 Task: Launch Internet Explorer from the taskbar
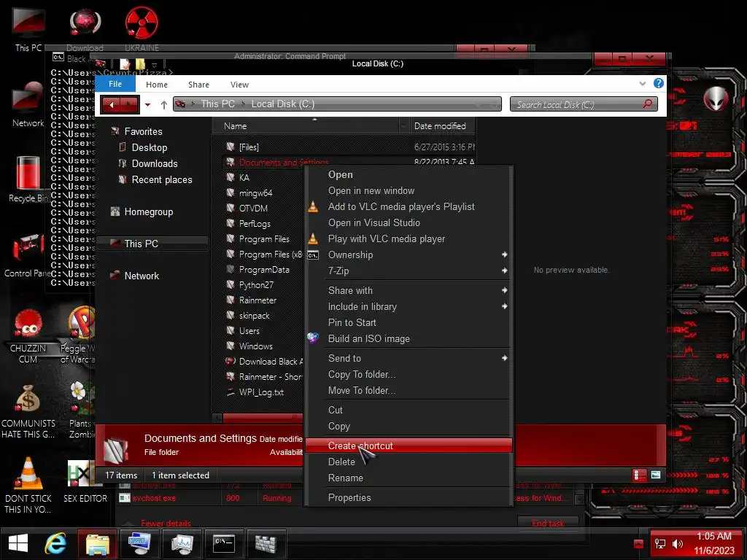tap(55, 543)
